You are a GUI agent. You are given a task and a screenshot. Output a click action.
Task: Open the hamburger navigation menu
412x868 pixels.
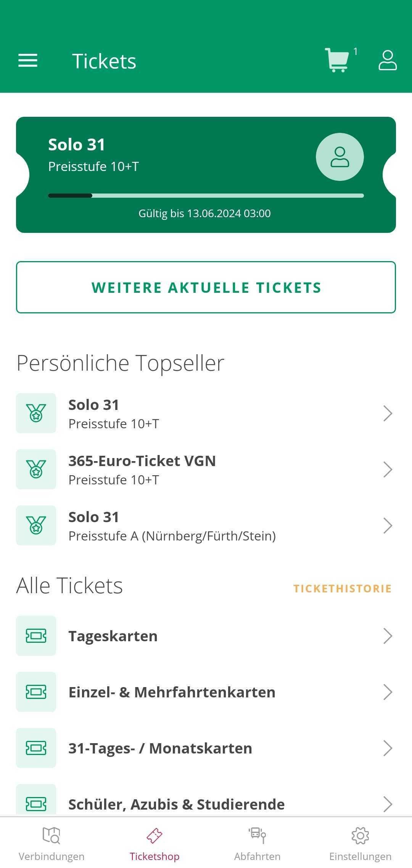(28, 61)
